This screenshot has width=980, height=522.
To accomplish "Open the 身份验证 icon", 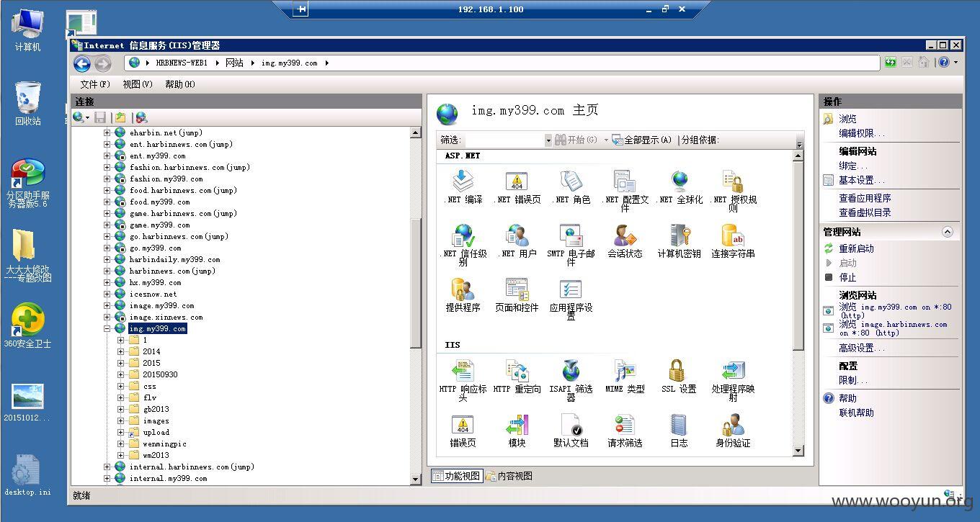I will (733, 431).
